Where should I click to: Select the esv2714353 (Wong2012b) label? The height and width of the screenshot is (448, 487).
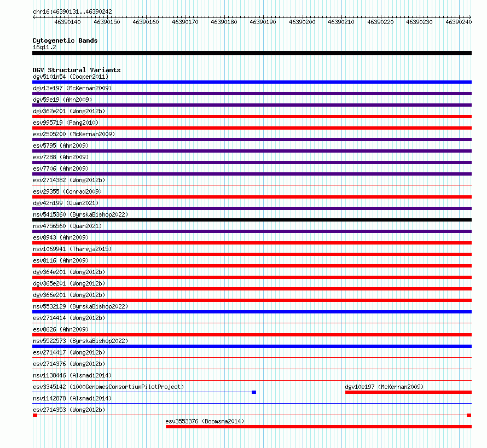click(69, 410)
